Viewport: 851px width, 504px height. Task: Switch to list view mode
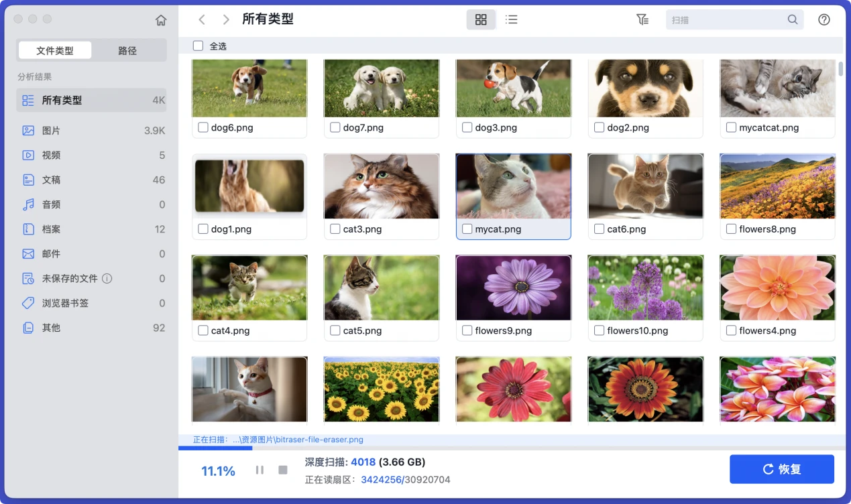tap(512, 19)
